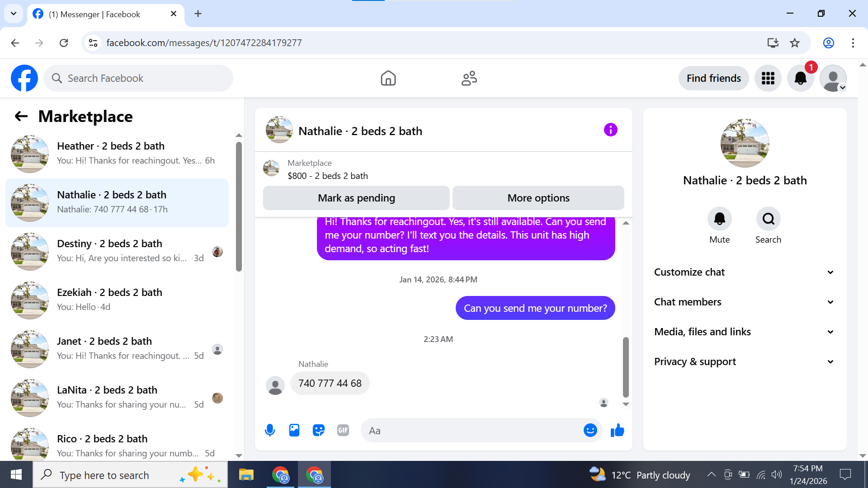
Task: Open Facebook notifications bell
Action: [800, 78]
